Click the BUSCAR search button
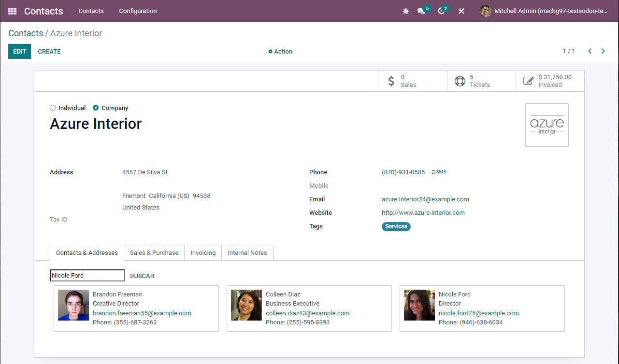Viewport: 619px width, 364px height. click(142, 276)
